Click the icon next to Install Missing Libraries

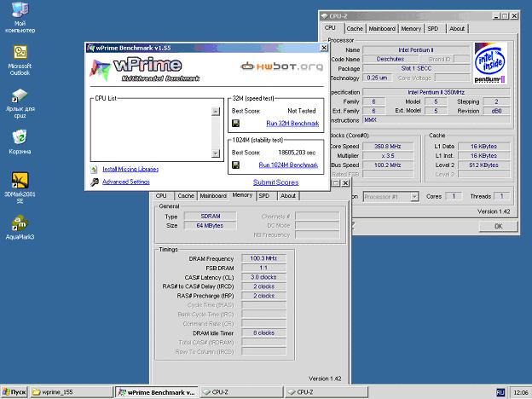pos(95,170)
